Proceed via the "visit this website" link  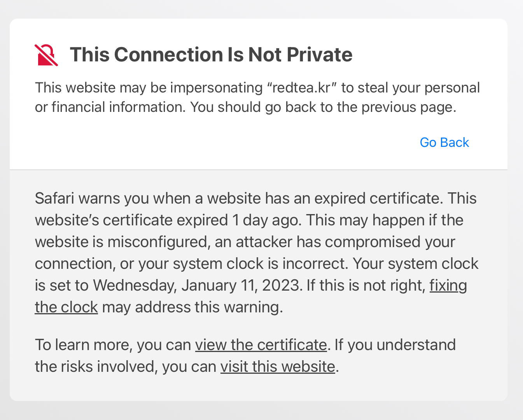point(278,367)
